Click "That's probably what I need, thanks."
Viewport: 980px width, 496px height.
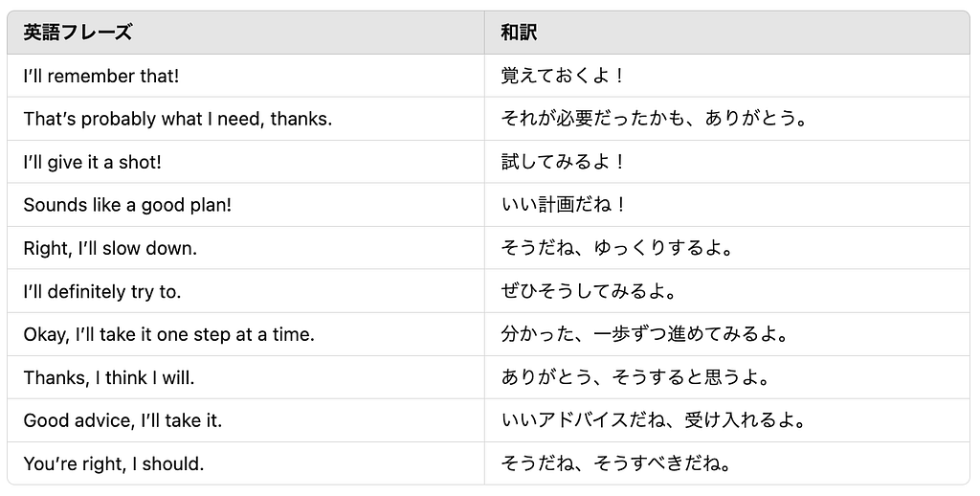click(x=177, y=120)
